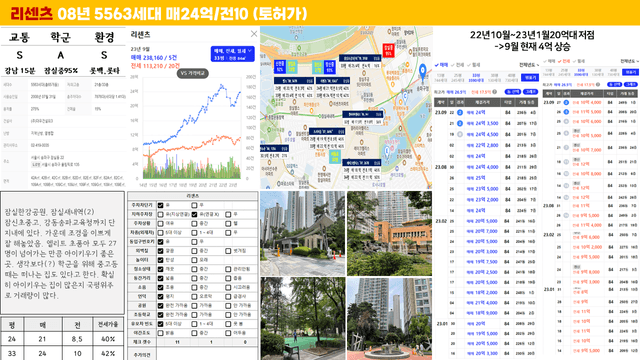Select the 25평 size tab in the left list
This screenshot has height=360, width=640.
[x=458, y=78]
